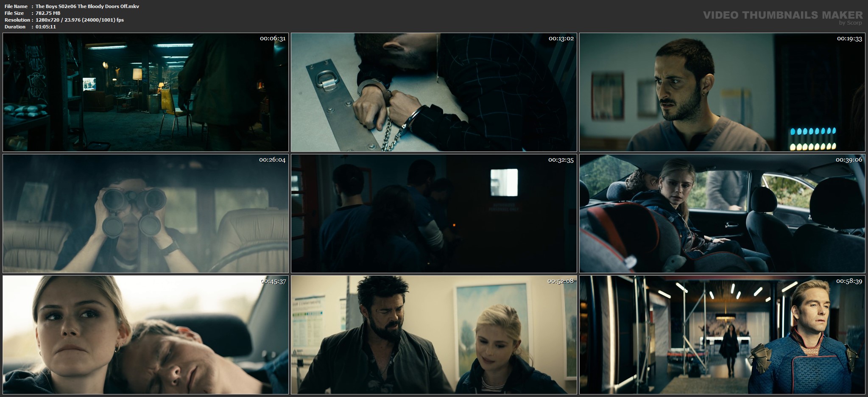Click the timestamp text '00:52:08'
868x397 pixels.
pos(561,281)
